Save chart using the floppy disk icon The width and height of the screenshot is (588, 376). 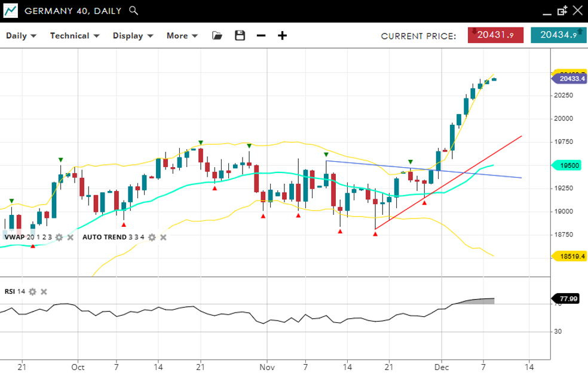pyautogui.click(x=240, y=36)
